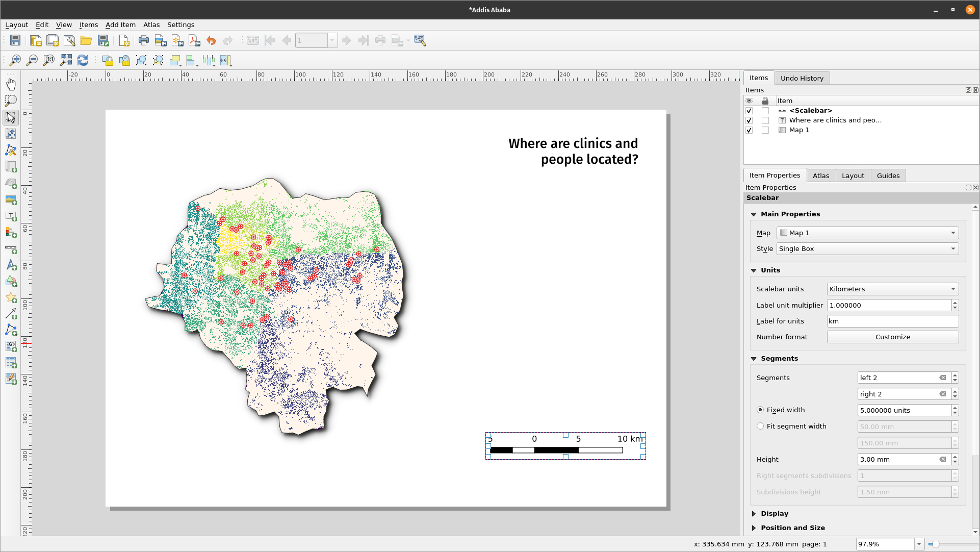980x552 pixels.
Task: Toggle visibility of title text item
Action: [749, 120]
